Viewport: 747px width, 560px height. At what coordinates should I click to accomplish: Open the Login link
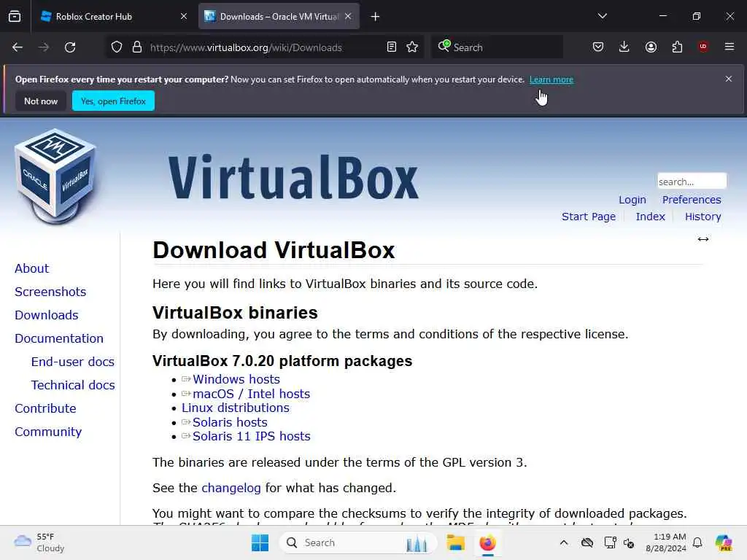click(x=632, y=200)
